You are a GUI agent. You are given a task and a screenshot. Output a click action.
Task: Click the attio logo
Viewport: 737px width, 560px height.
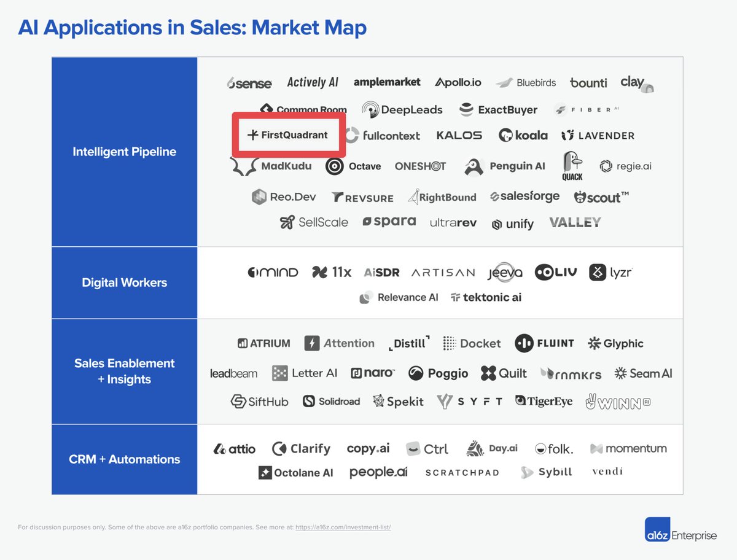(235, 449)
